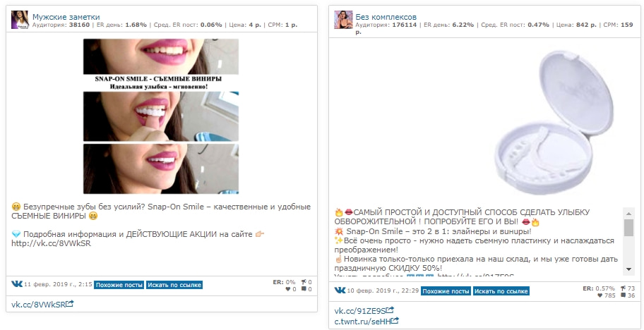The width and height of the screenshot is (644, 330).
Task: Click Искать по ссылке under the right post
Action: coord(501,291)
